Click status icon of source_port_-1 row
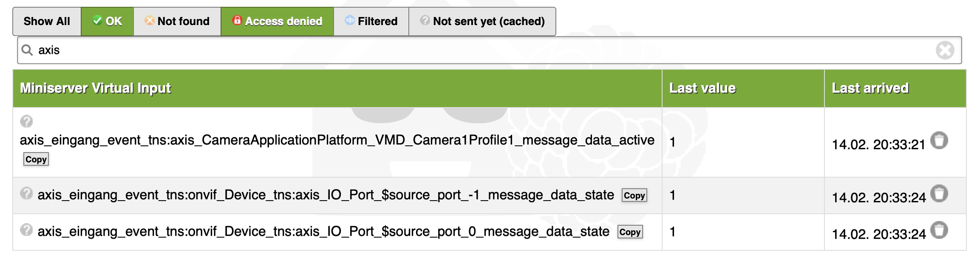 click(x=26, y=194)
